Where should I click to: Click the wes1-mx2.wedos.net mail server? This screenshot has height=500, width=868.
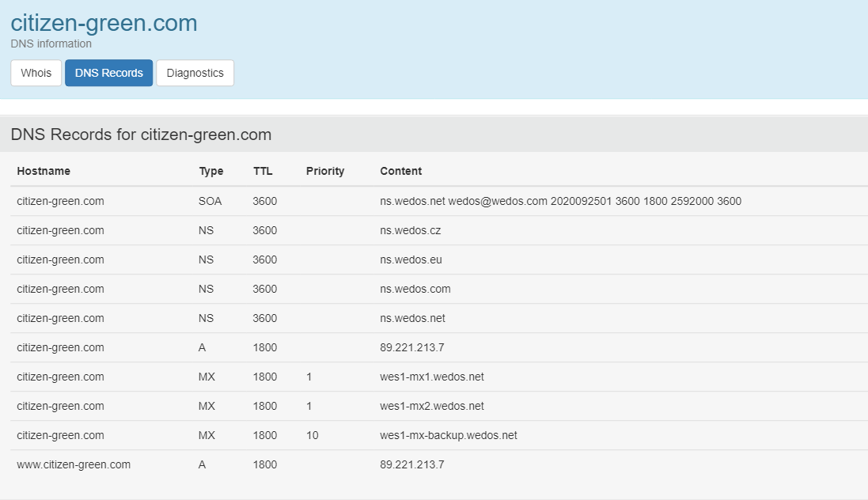432,407
